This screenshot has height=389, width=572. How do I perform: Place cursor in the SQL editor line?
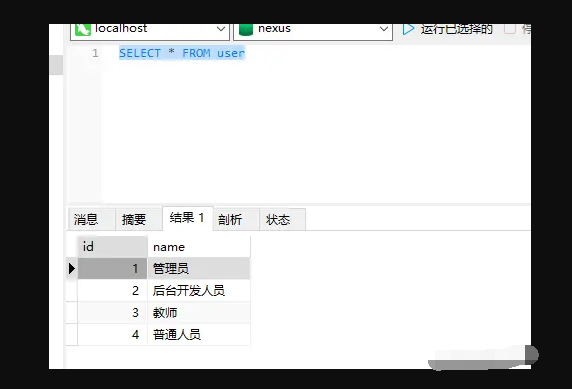point(182,53)
